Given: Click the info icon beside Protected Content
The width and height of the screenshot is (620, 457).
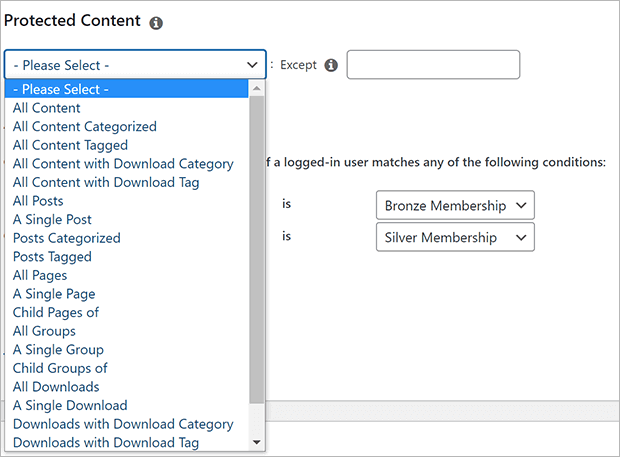Looking at the screenshot, I should tap(156, 23).
